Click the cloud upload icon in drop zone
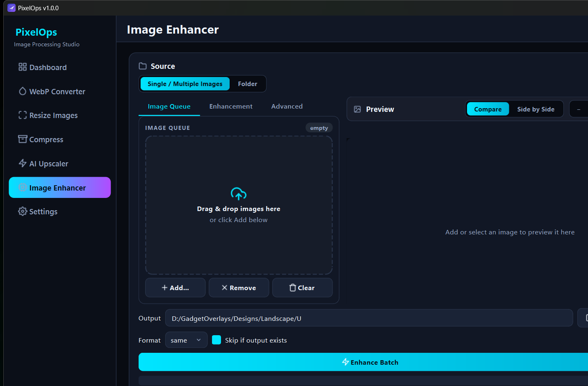The width and height of the screenshot is (588, 386). (239, 193)
